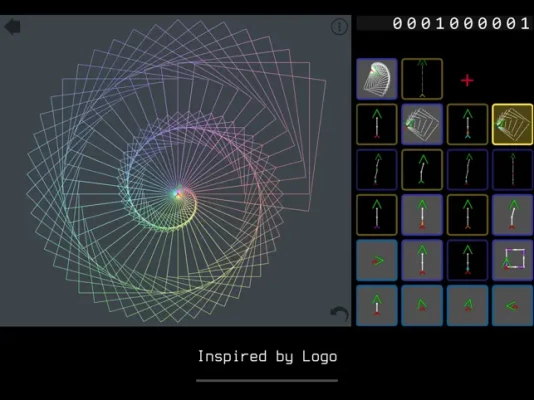Select arrow tile with cyan base, second row

click(x=467, y=124)
